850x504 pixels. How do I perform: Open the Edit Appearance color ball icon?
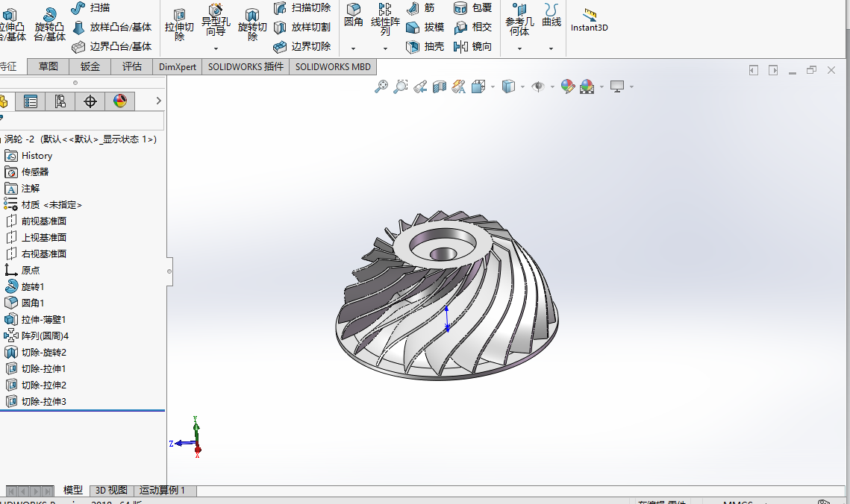point(568,86)
